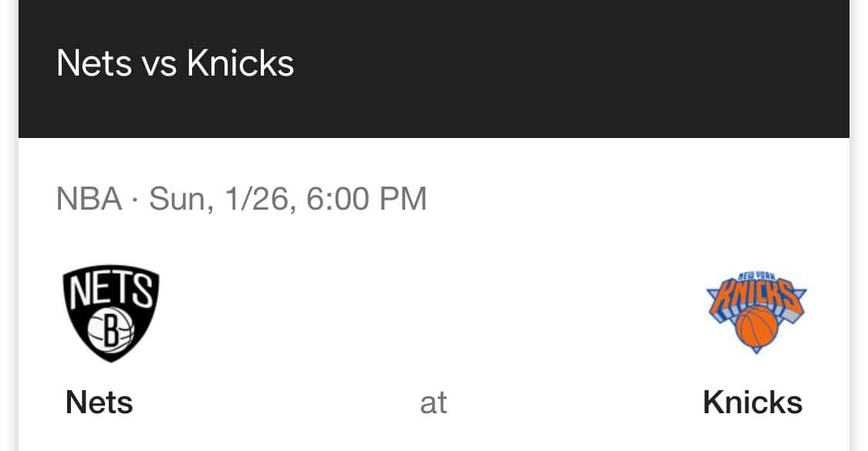Click the Nets vs Knicks header title

[175, 63]
